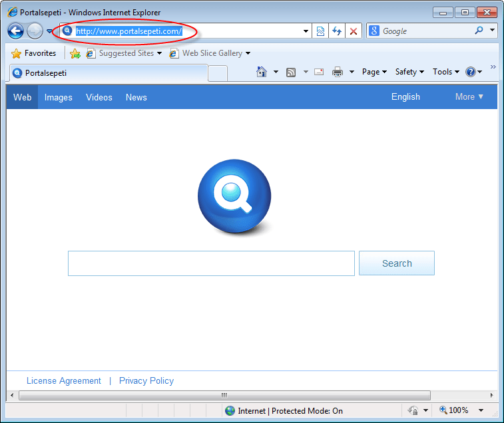Switch to Videos search tab
Viewport: 504px width, 423px height.
click(x=99, y=97)
